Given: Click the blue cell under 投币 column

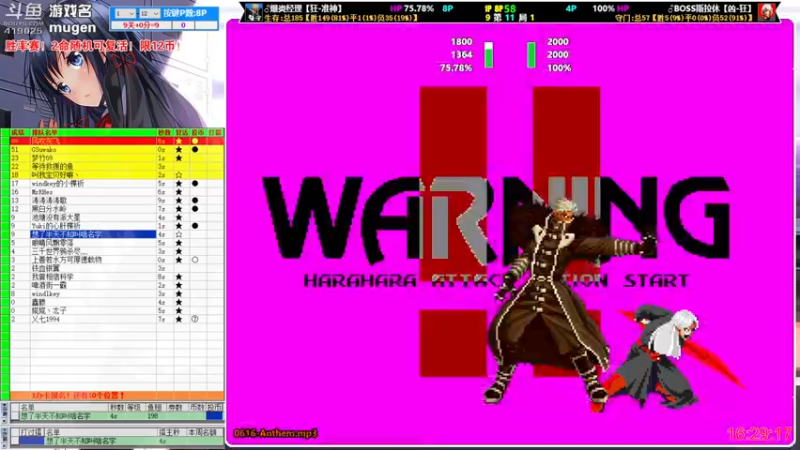Looking at the screenshot, I should tap(214, 416).
